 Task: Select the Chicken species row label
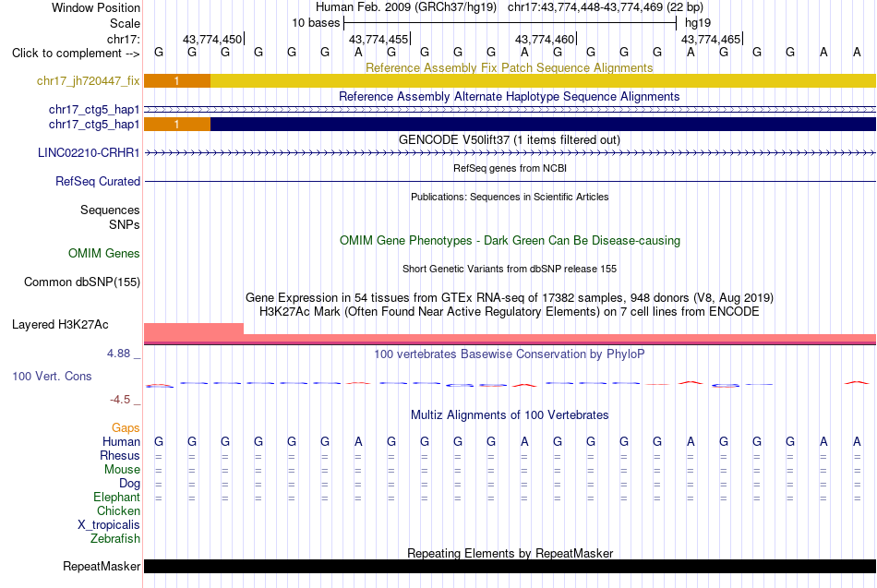118,510
